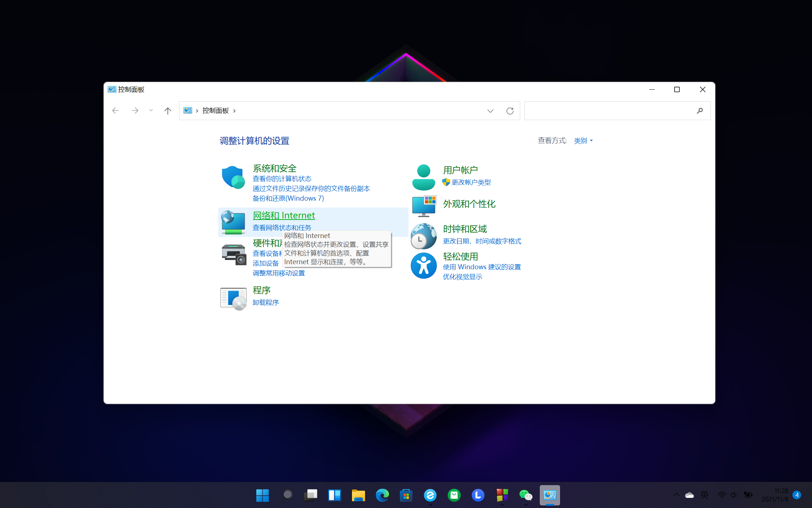Image resolution: width=812 pixels, height=508 pixels.
Task: Click the 控制面板 breadcrumb in address bar
Action: 215,111
